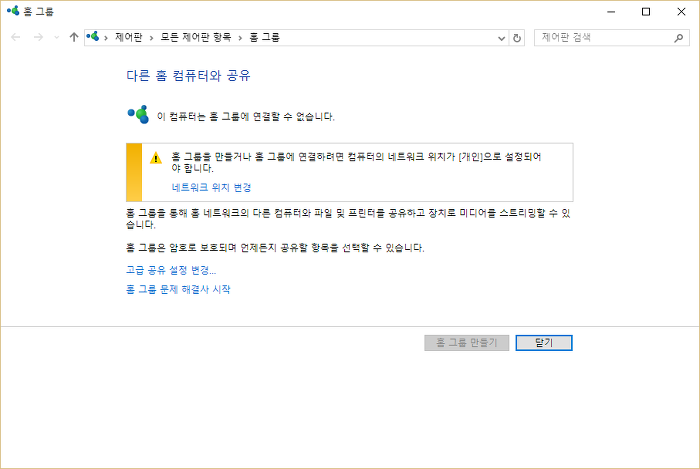Select 홈 그룹 breadcrumb
The height and width of the screenshot is (469, 700).
[x=264, y=37]
